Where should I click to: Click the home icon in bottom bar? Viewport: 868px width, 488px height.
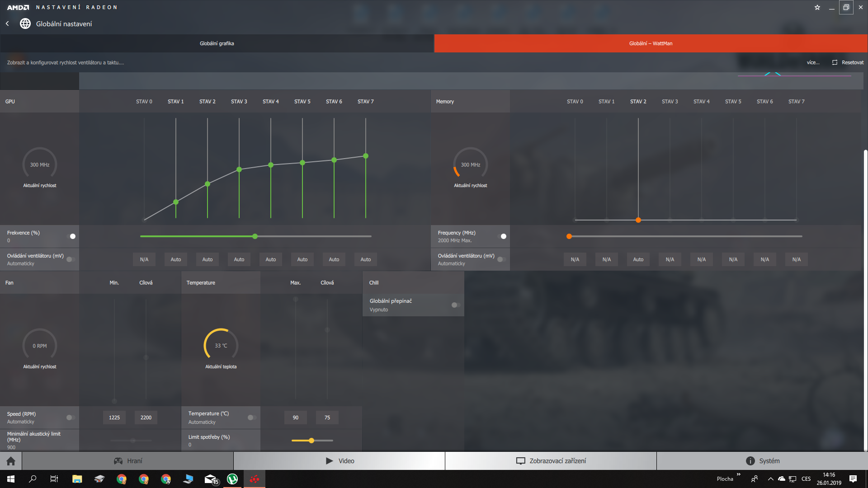pyautogui.click(x=11, y=461)
